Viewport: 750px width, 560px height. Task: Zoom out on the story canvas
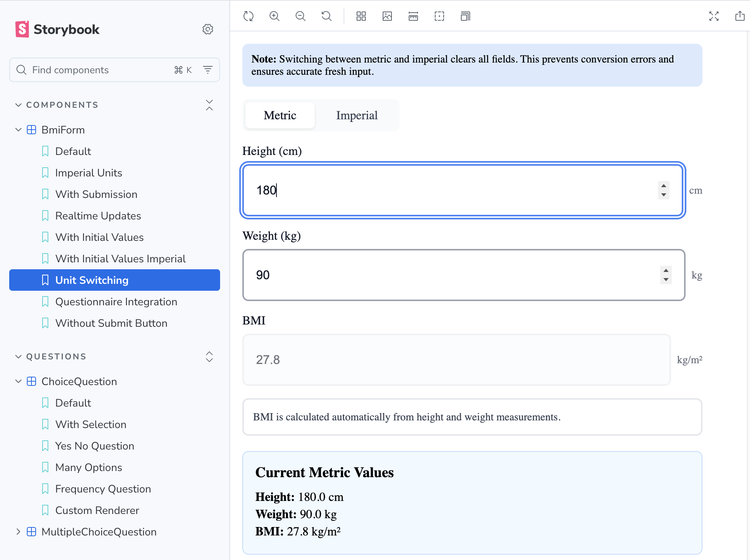(301, 16)
